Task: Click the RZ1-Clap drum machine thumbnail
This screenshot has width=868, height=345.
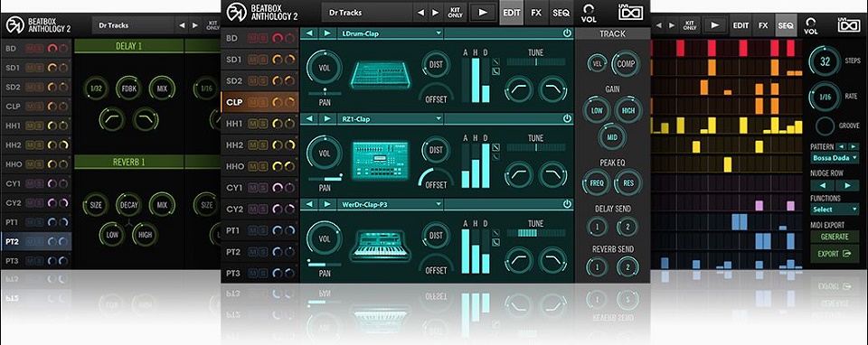Action: [x=380, y=160]
